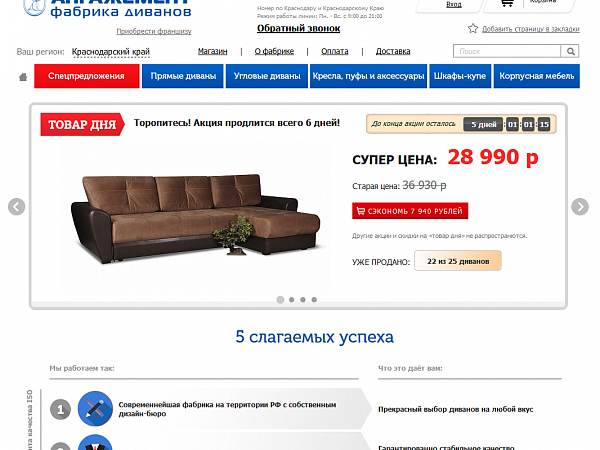
Task: Click Сэкономь 7 940 рублей button
Action: click(x=410, y=211)
